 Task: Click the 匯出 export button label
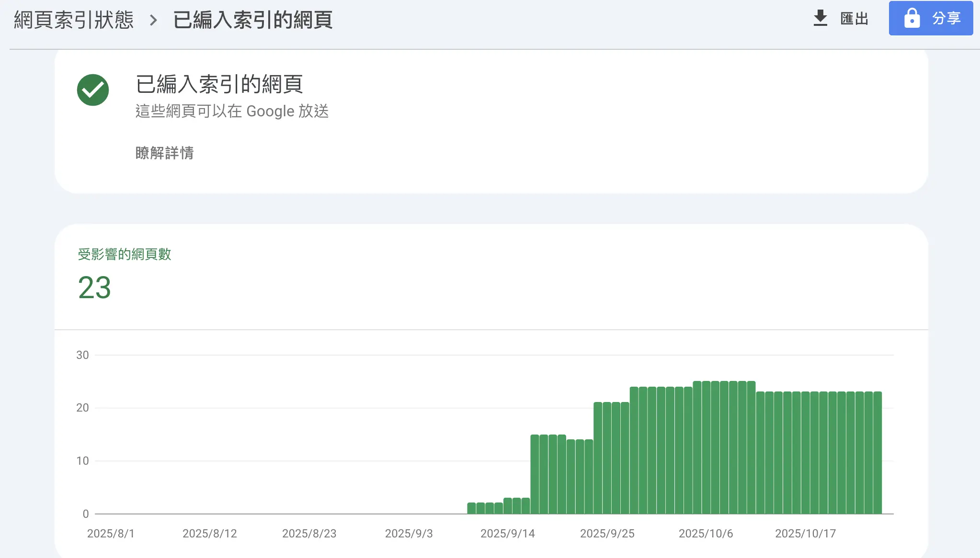click(854, 19)
